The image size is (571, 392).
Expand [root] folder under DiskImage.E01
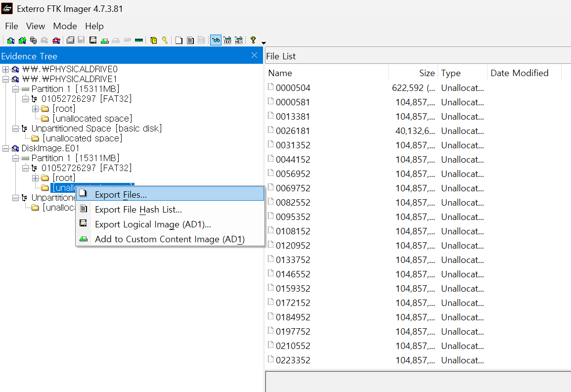point(35,177)
